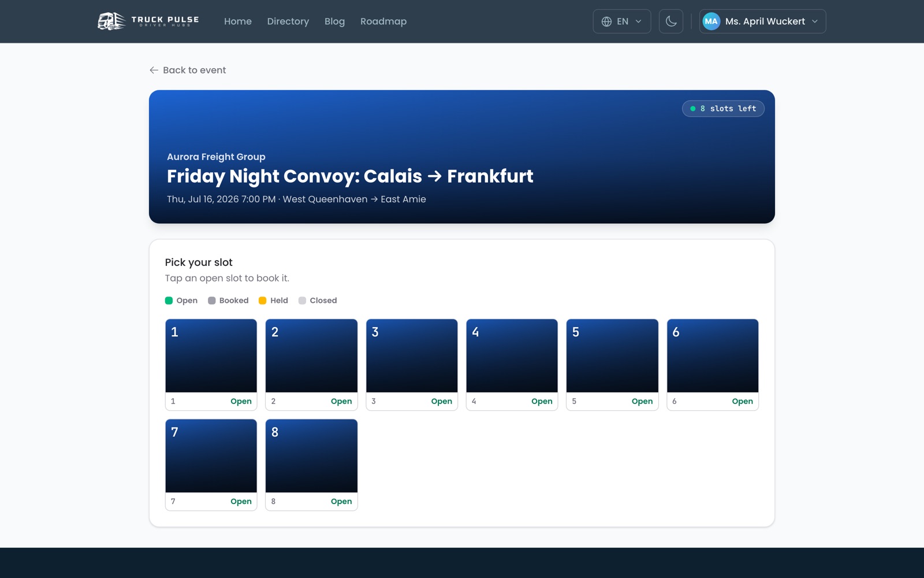Image resolution: width=924 pixels, height=578 pixels.
Task: Tap slot 6 card
Action: 713,365
